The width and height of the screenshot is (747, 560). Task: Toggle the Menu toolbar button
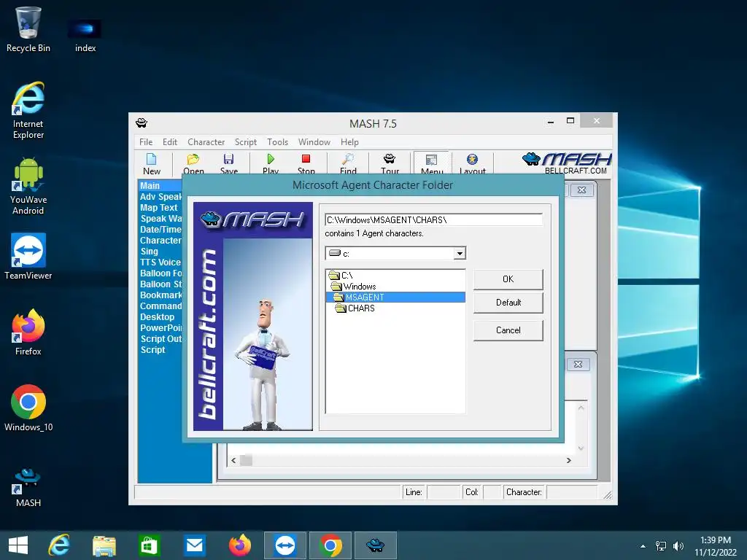[x=432, y=163]
